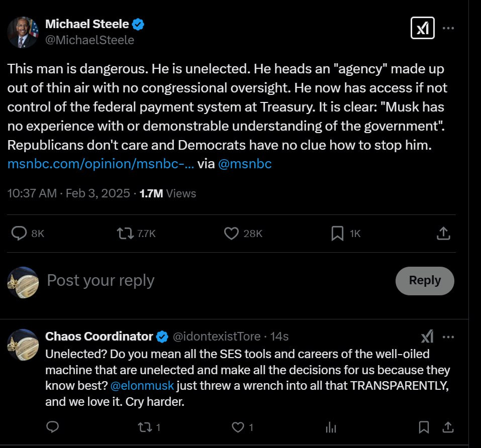Open Michael Steele's profile picture
The width and height of the screenshot is (481, 448).
23,32
